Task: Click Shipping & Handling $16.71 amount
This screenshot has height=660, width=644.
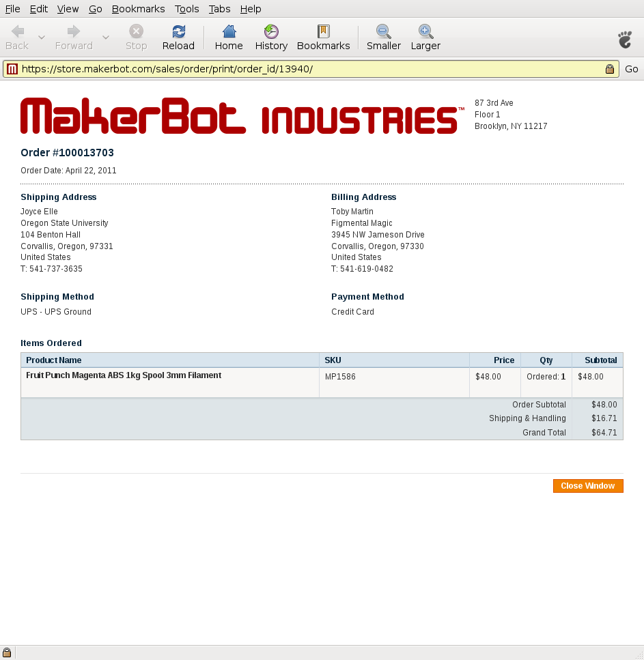Action: tap(604, 418)
